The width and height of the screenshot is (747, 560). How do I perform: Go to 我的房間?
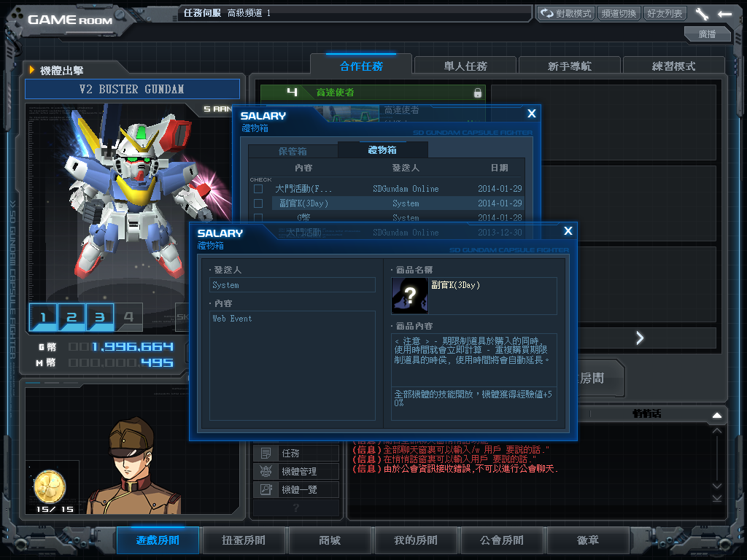click(415, 540)
